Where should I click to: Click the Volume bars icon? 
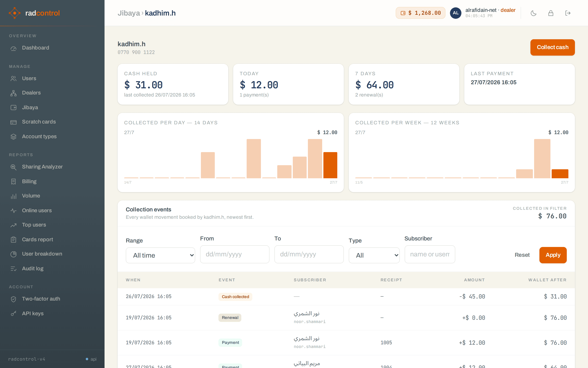tap(13, 196)
